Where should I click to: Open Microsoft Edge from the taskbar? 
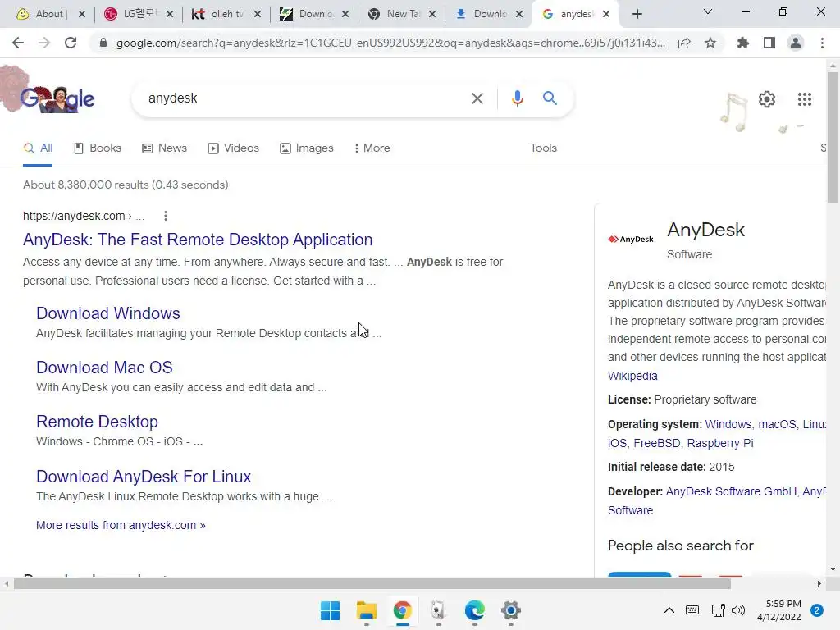475,610
